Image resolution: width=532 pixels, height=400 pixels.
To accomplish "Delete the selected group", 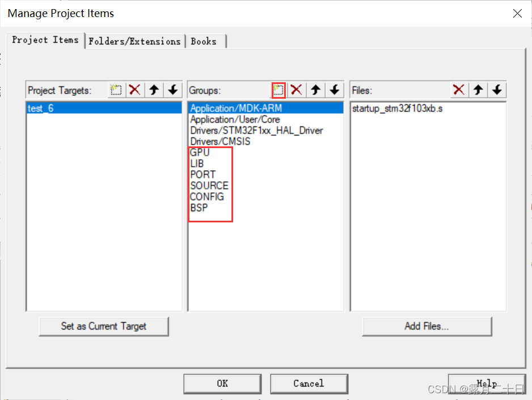I will tap(297, 90).
